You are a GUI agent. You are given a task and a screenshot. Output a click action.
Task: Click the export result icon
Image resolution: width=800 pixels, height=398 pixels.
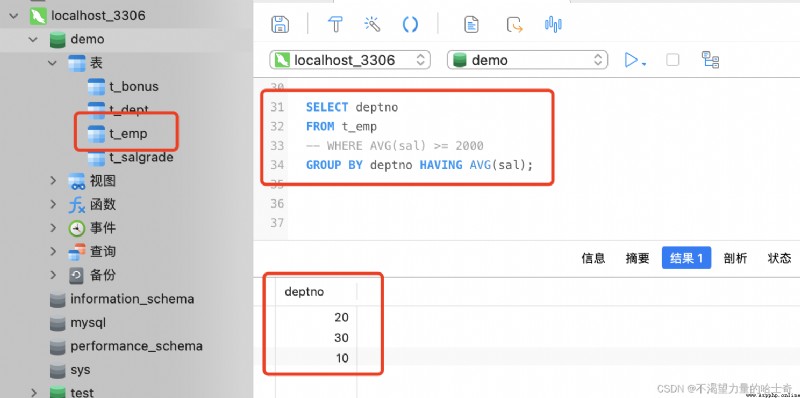tap(514, 24)
